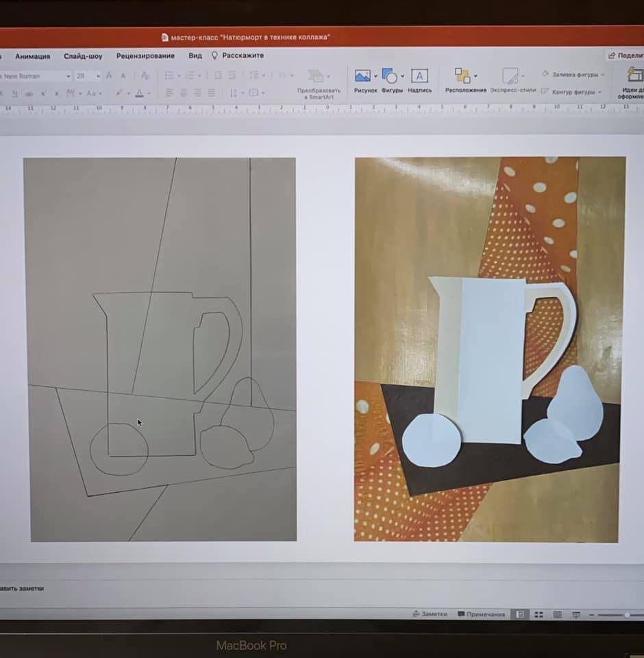Viewport: 644px width, 658px height.
Task: Click the zoom slider handle
Action: [x=627, y=616]
